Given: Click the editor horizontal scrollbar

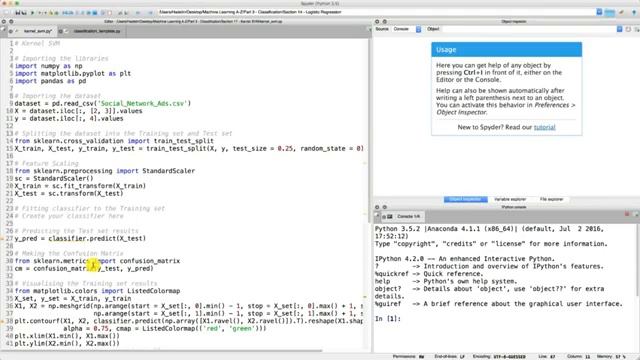Looking at the screenshot, I should click(x=162, y=350).
